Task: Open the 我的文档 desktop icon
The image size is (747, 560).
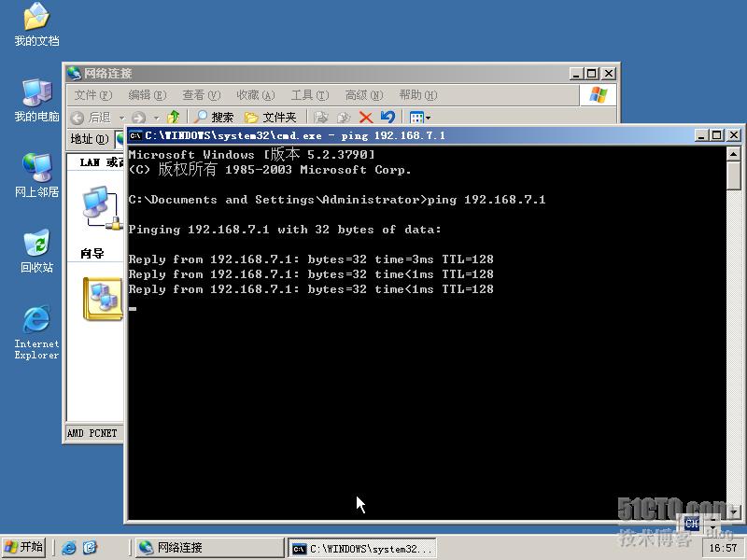Action: [x=36, y=25]
